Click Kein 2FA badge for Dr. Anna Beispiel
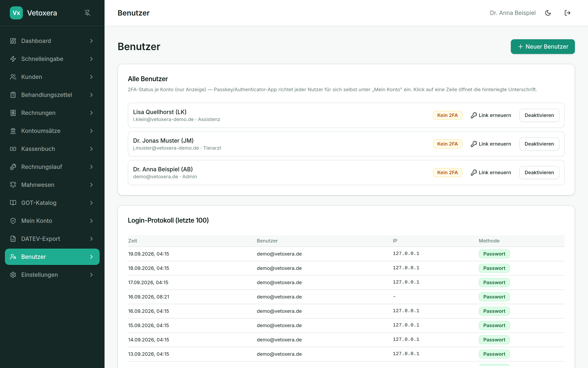 tap(447, 173)
